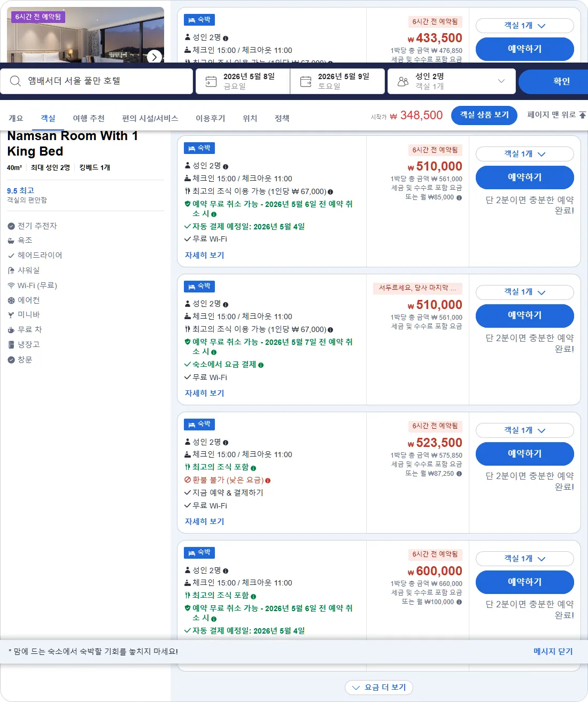Open the check-out calendar icon
Screen dimensions: 588x702
[x=306, y=82]
